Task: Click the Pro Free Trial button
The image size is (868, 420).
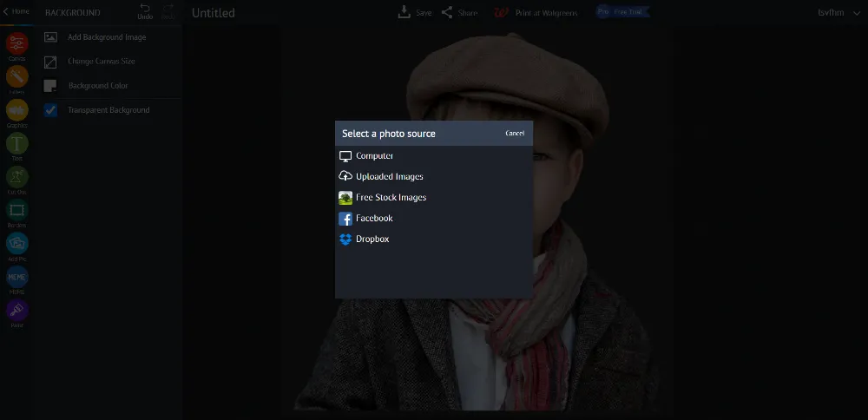Action: click(622, 12)
